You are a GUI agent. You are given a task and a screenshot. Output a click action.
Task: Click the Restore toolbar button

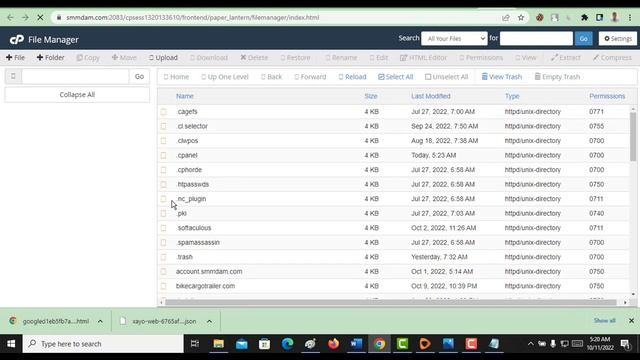pos(296,58)
